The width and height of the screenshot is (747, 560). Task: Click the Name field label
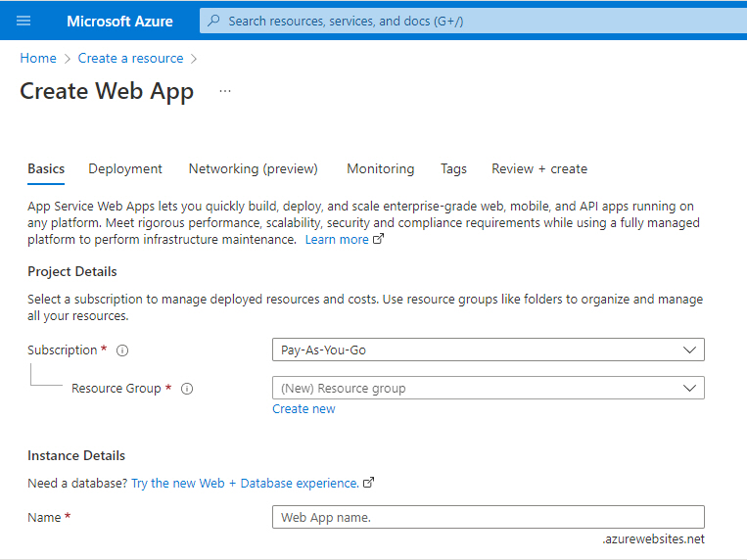coord(44,518)
